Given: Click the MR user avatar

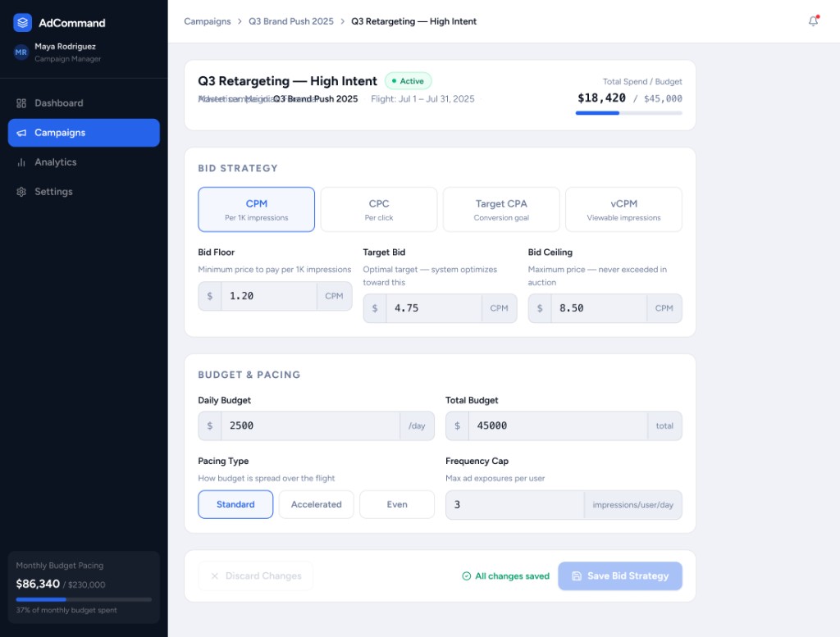Looking at the screenshot, I should click(21, 52).
